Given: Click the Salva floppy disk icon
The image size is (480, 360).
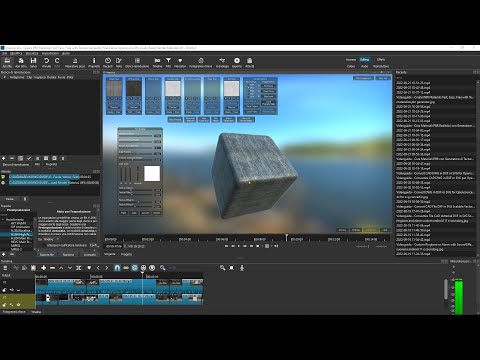Looking at the screenshot, I should coord(33,62).
